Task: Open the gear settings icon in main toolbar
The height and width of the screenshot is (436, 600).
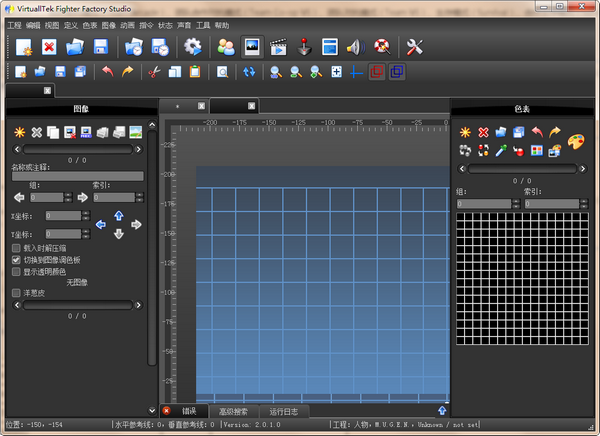Action: pos(192,47)
